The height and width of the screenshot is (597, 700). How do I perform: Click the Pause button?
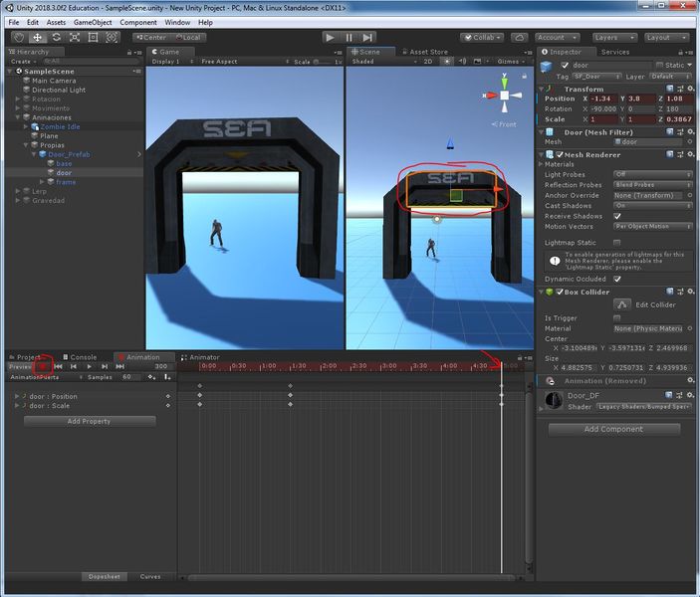point(350,38)
